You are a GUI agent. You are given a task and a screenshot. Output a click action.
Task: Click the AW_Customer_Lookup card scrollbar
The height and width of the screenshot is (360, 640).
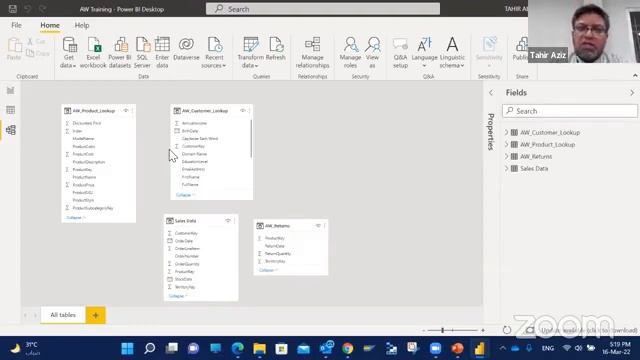tap(251, 138)
